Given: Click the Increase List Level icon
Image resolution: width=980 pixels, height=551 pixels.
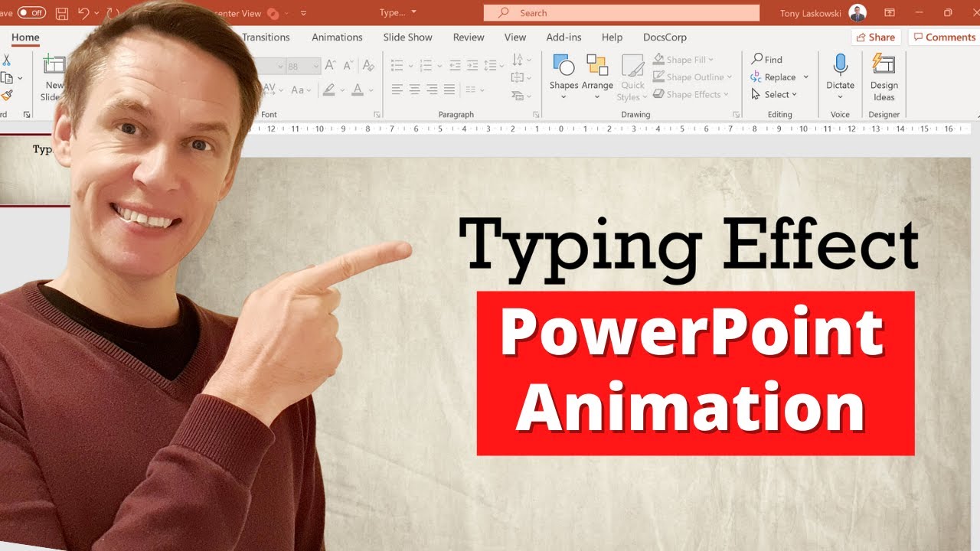Looking at the screenshot, I should 473,66.
